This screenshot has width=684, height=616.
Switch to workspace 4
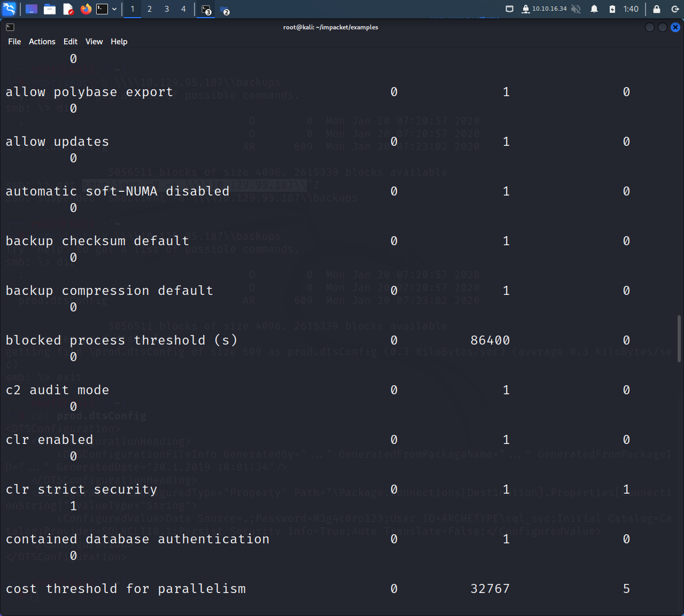[x=183, y=9]
